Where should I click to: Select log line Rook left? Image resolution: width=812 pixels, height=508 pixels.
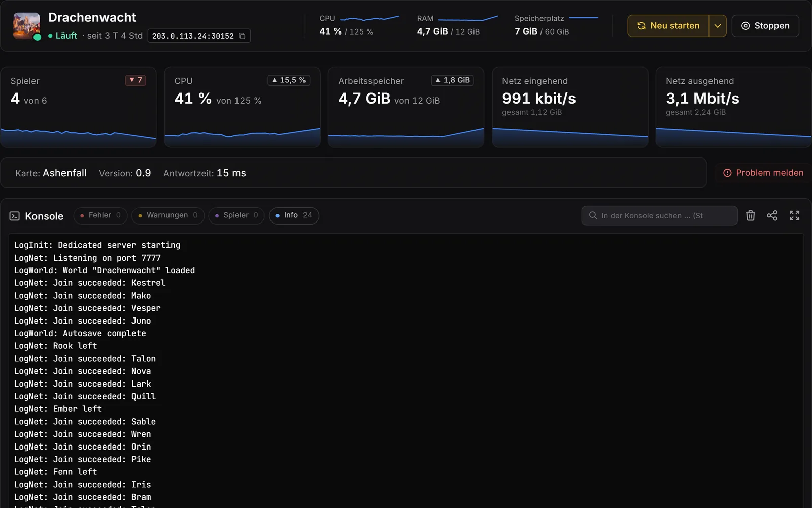(x=55, y=346)
